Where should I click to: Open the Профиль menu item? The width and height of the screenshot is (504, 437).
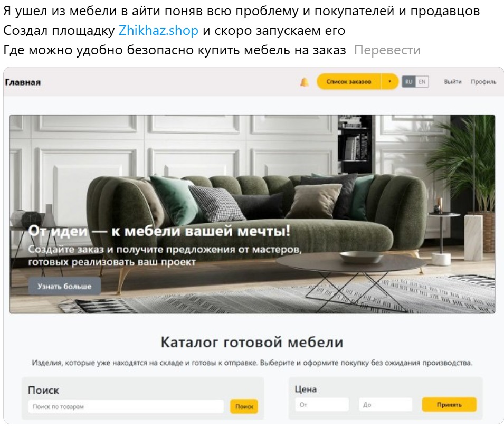[x=483, y=82]
